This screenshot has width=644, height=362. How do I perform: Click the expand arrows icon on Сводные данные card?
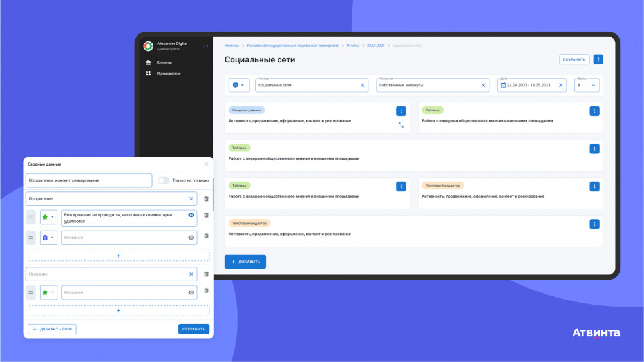pos(401,125)
